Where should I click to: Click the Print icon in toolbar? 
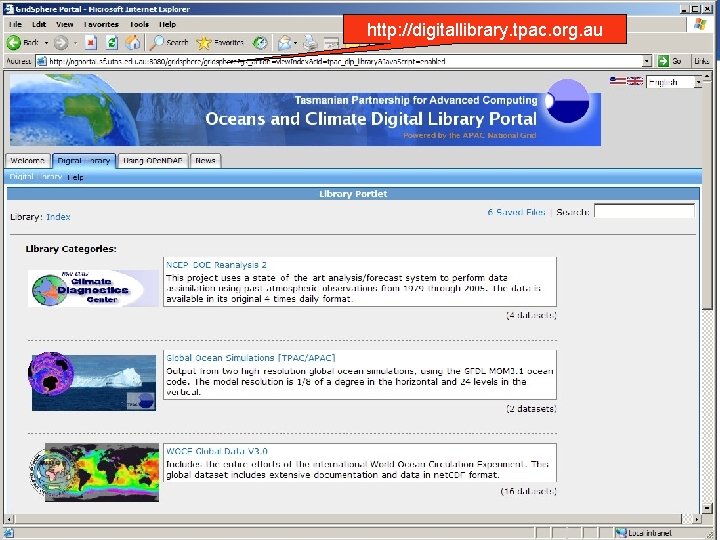[310, 43]
